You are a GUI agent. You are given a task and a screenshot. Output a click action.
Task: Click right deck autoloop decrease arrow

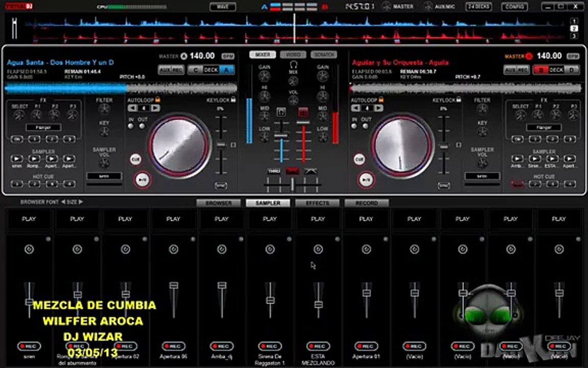click(x=355, y=108)
